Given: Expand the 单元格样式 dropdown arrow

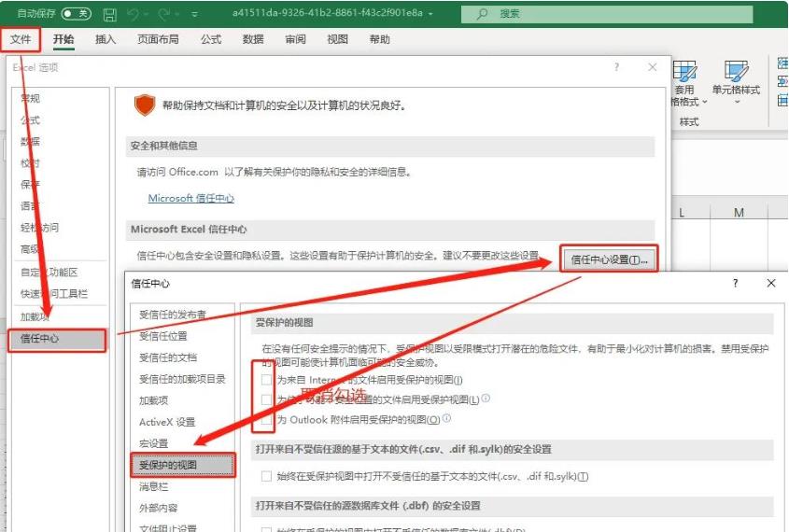Looking at the screenshot, I should [737, 102].
